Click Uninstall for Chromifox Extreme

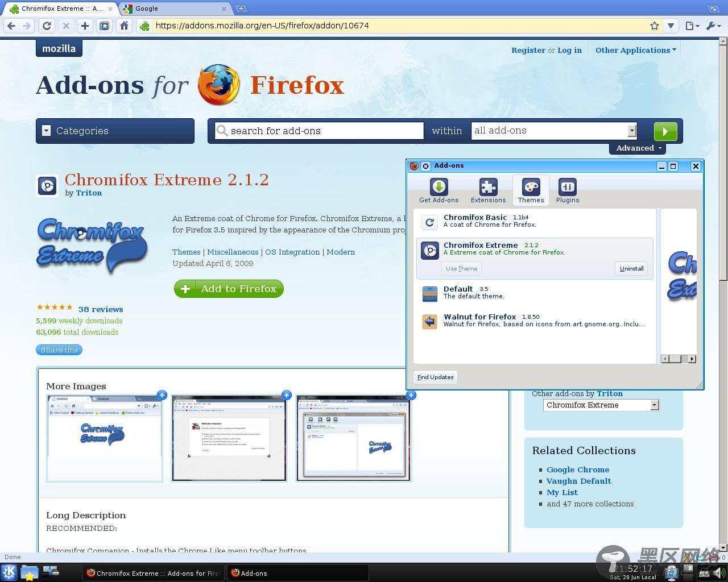click(631, 268)
